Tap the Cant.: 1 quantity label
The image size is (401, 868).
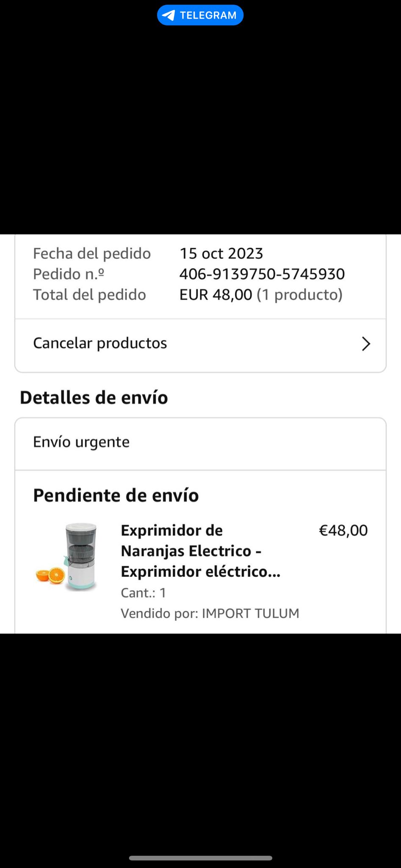coord(143,593)
